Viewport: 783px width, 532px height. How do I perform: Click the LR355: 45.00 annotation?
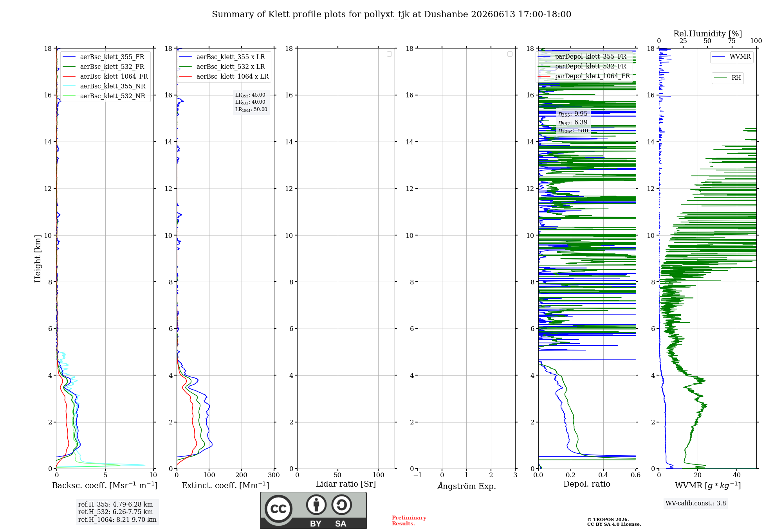[250, 95]
